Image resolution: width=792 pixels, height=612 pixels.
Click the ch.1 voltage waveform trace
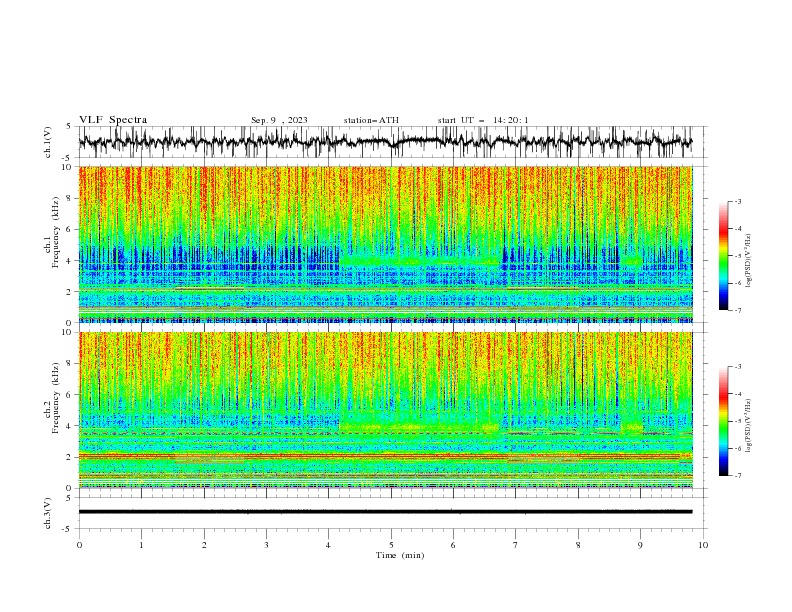coord(386,142)
